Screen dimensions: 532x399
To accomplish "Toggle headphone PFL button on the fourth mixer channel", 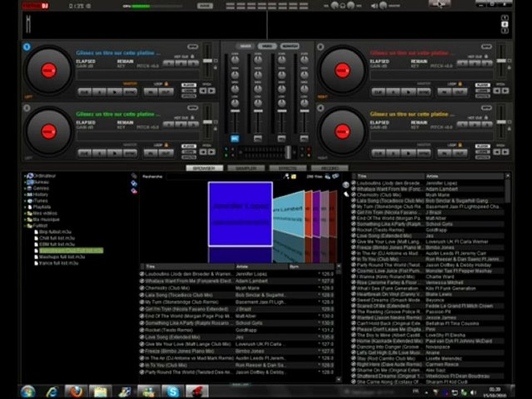I will 304,139.
